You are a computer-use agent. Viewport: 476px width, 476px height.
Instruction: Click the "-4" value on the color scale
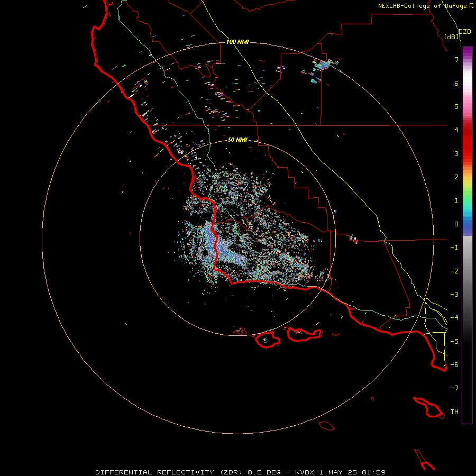[x=454, y=318]
